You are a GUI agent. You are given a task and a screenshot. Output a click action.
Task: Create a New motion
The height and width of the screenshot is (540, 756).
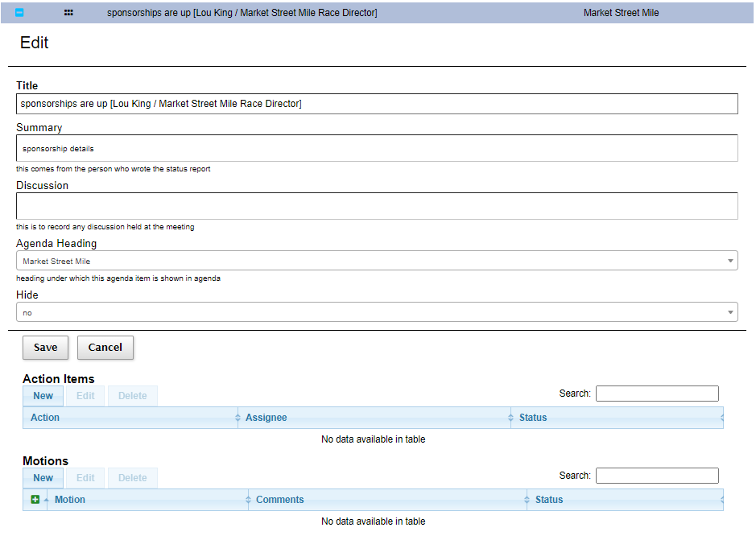coord(43,478)
